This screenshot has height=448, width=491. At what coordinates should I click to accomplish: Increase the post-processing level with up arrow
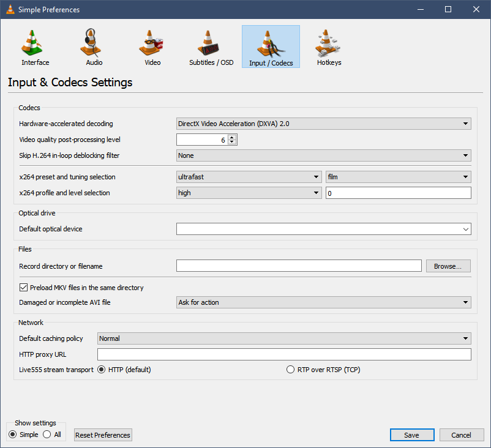pyautogui.click(x=231, y=137)
